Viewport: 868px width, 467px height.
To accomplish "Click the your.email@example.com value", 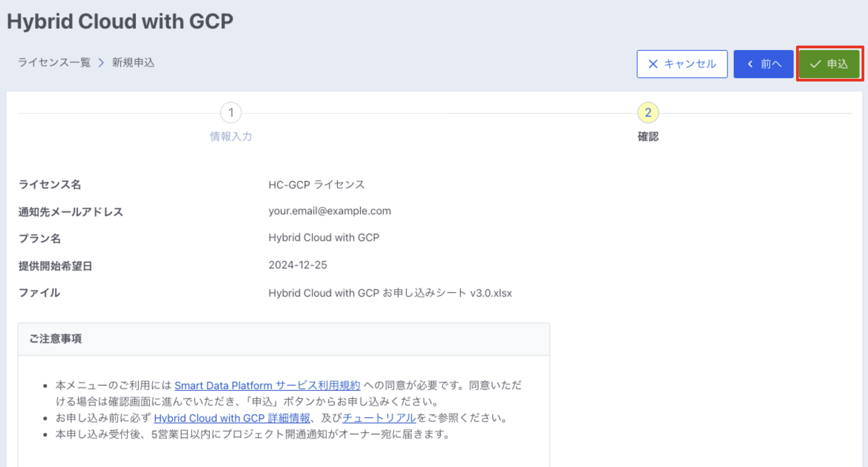I will [329, 211].
